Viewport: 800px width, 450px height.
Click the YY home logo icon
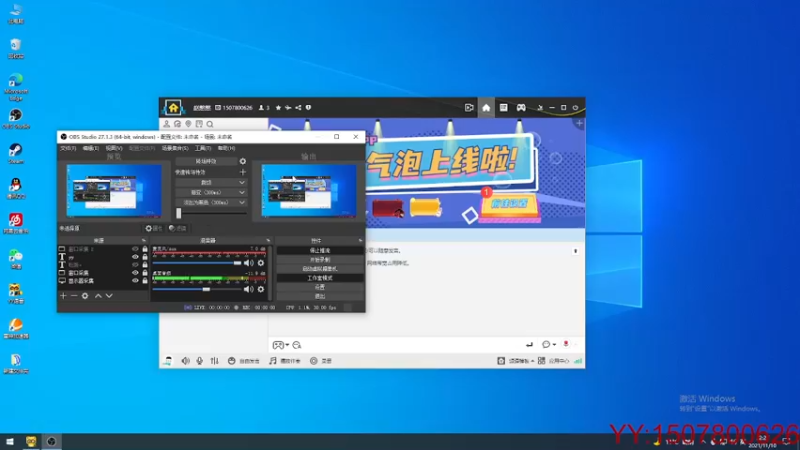(173, 108)
